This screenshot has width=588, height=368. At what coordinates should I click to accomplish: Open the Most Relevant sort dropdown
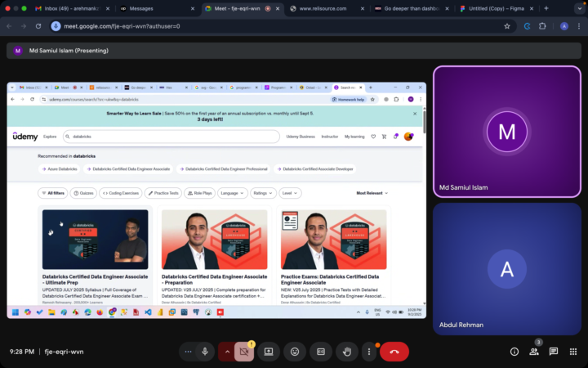pos(372,193)
